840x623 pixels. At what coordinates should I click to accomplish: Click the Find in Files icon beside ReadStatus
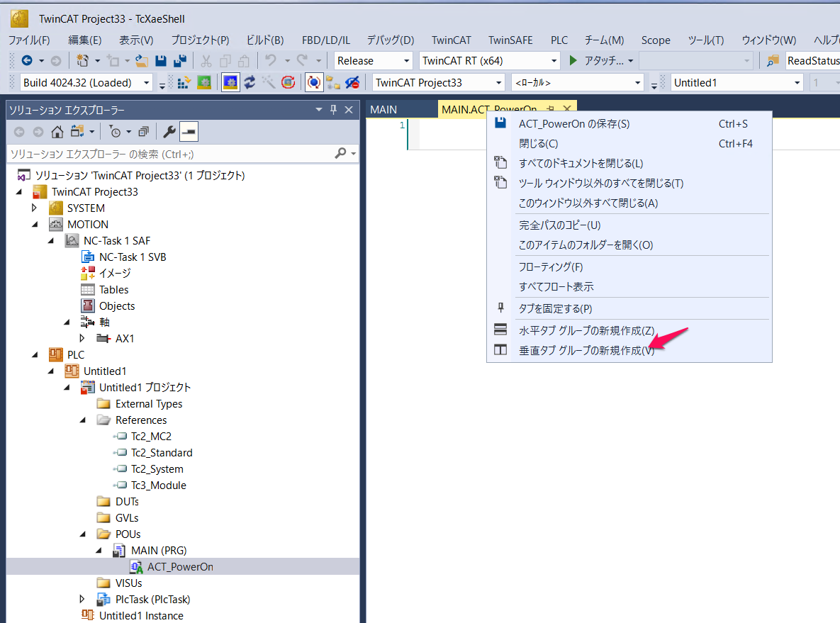click(x=772, y=60)
